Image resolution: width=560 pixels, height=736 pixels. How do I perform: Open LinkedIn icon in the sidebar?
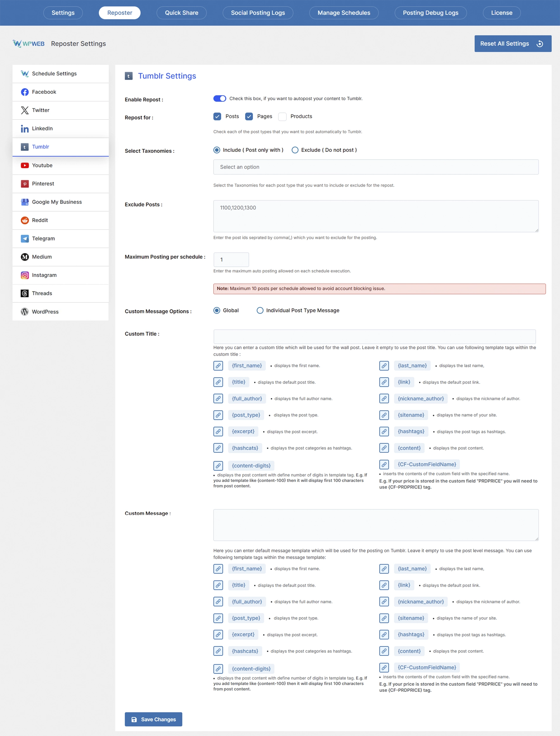(x=25, y=129)
